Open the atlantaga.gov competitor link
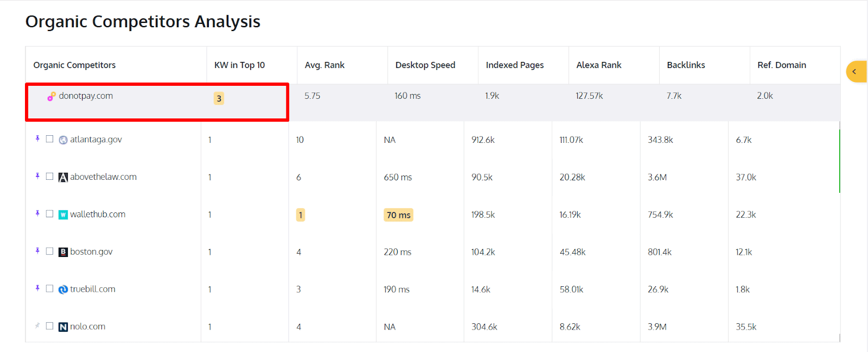Screen dimensions: 868x352 tap(96, 140)
